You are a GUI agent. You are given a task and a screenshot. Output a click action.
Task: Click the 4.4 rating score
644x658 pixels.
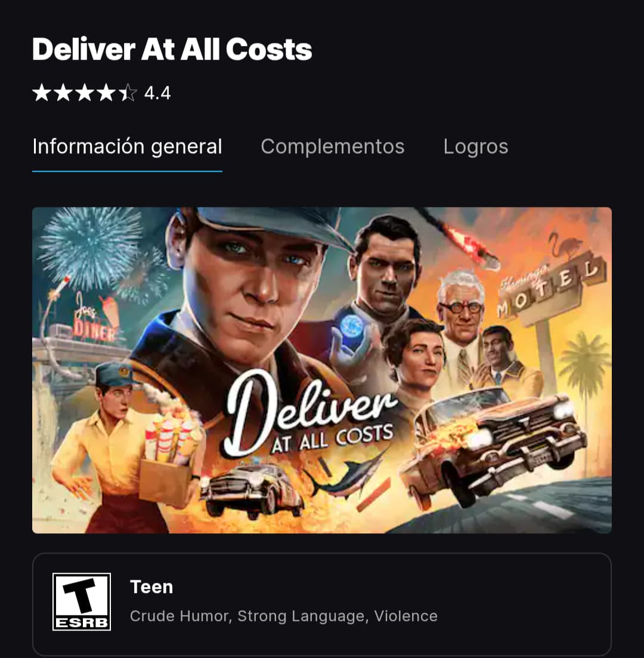157,92
